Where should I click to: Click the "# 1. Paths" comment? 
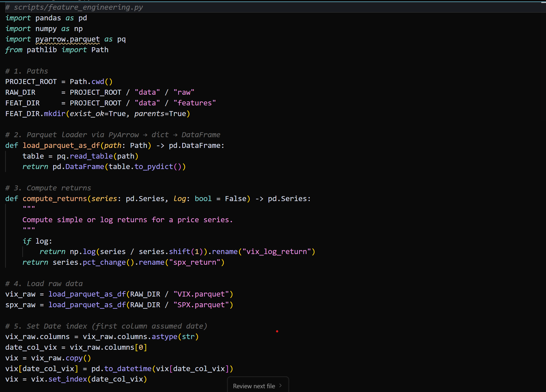(x=27, y=71)
